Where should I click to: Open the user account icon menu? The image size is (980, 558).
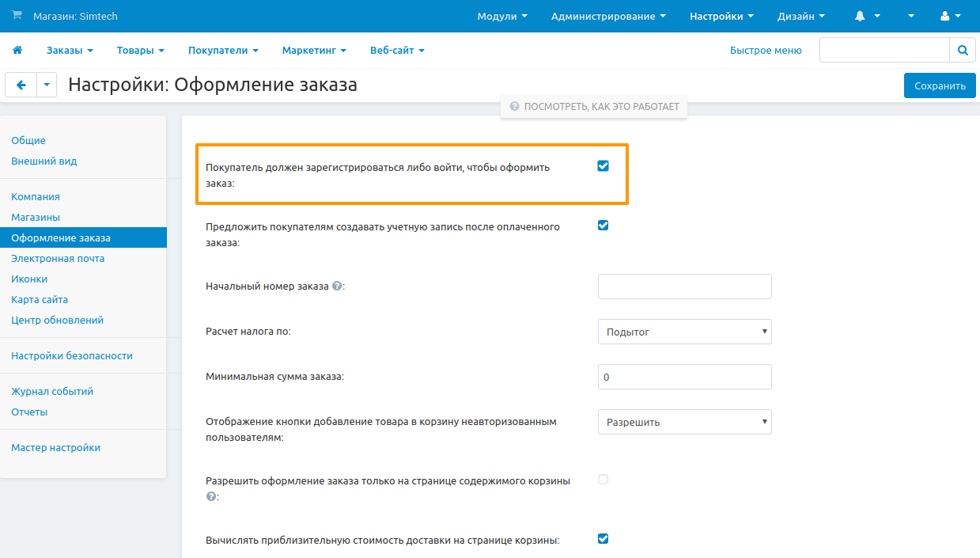950,16
